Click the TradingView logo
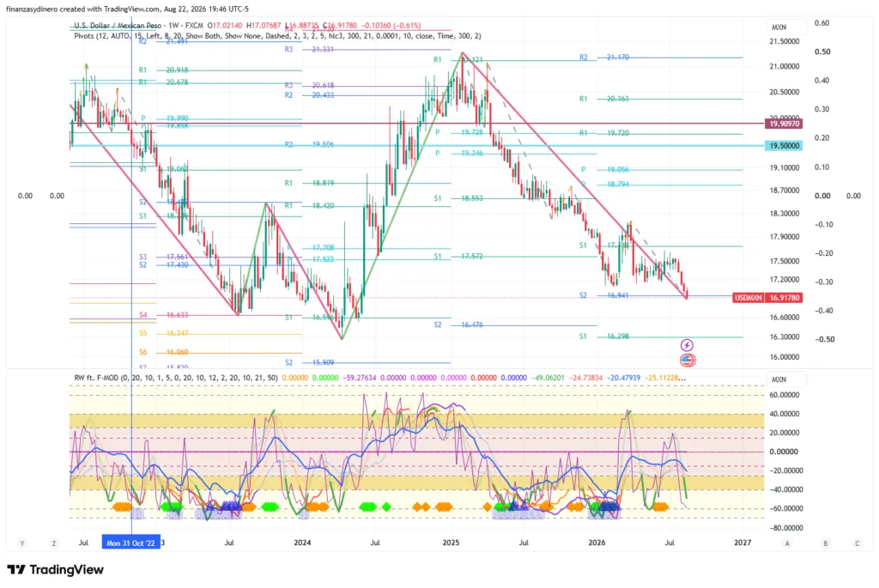879x588 pixels. pyautogui.click(x=56, y=569)
